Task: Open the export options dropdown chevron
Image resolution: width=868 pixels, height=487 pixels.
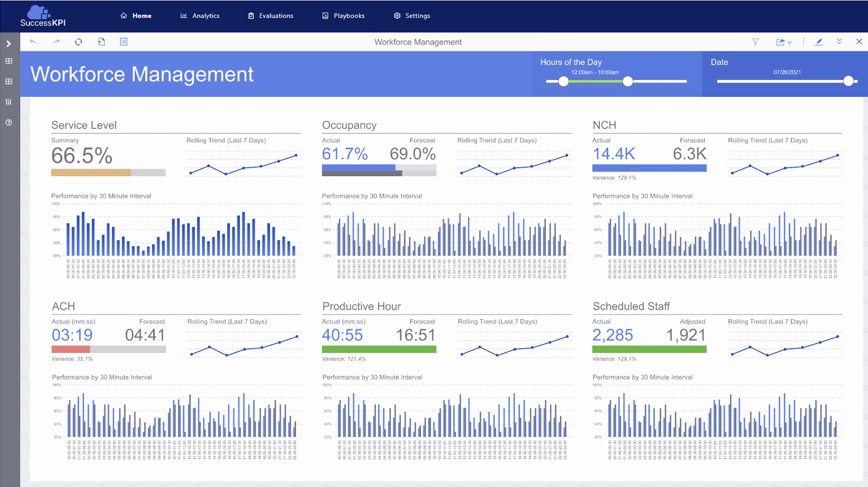Action: [x=789, y=41]
